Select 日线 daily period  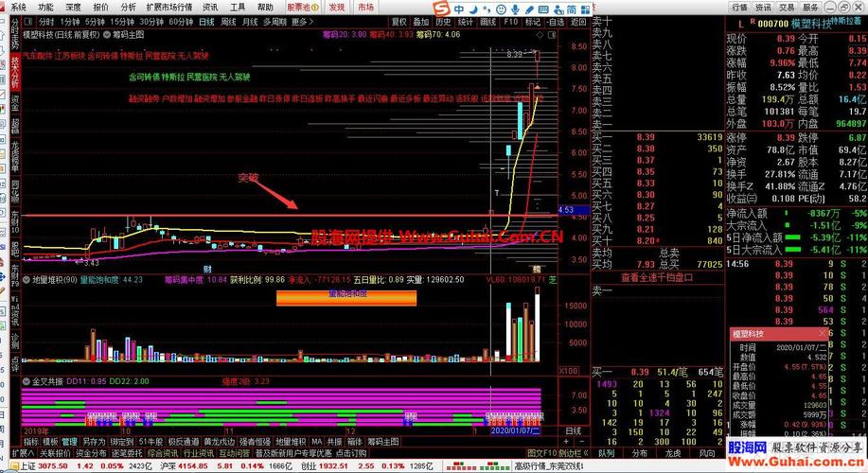pos(206,22)
